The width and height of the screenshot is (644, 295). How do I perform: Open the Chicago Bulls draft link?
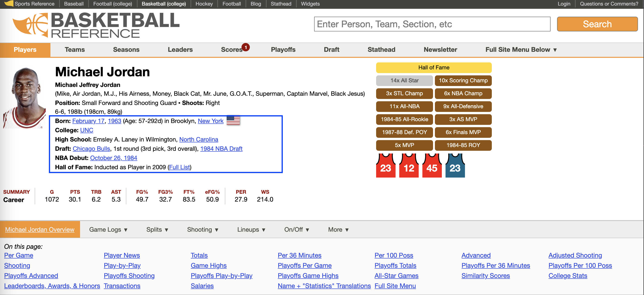pyautogui.click(x=91, y=149)
